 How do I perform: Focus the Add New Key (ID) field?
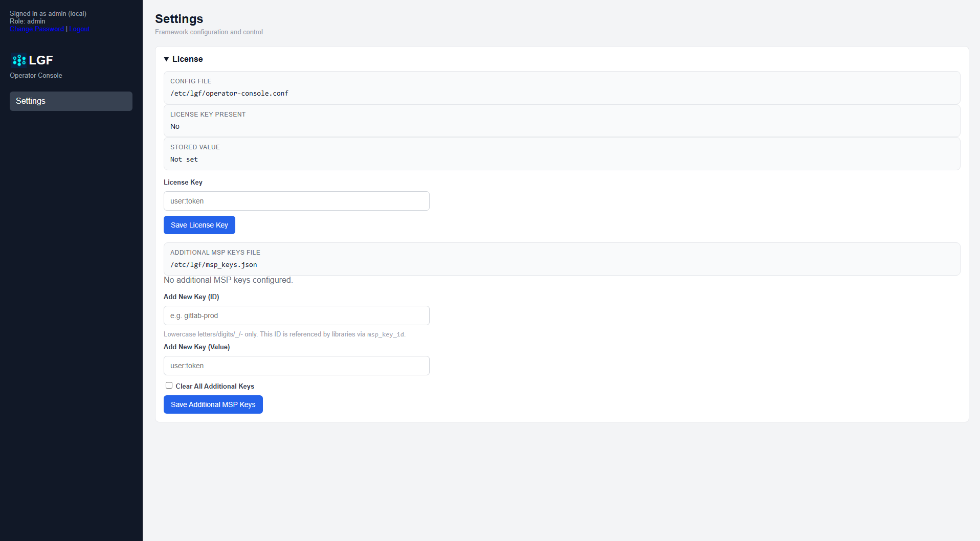(297, 315)
